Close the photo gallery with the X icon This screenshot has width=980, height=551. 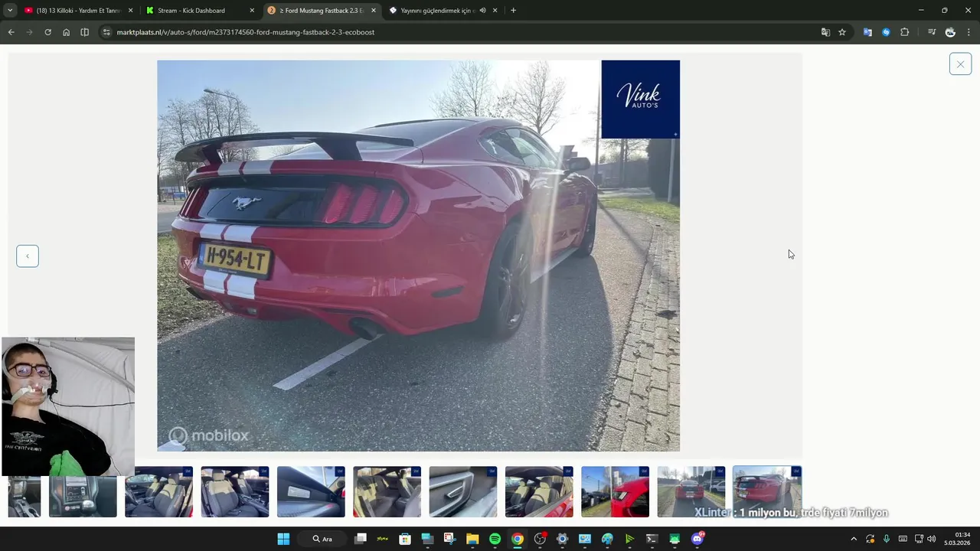[960, 64]
